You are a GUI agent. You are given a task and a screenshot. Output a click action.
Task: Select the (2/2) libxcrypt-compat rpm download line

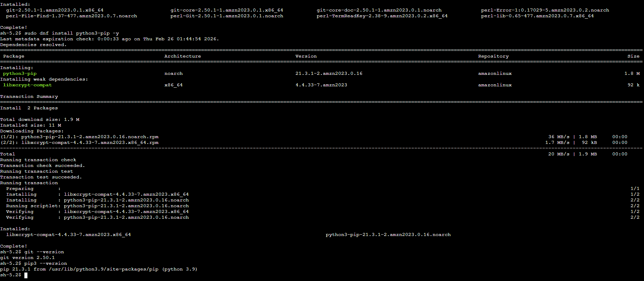tap(79, 143)
